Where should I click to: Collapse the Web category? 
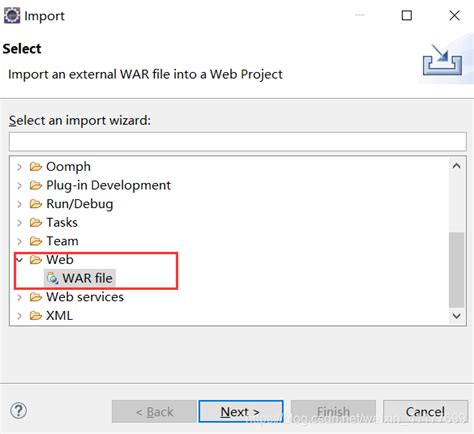(20, 259)
